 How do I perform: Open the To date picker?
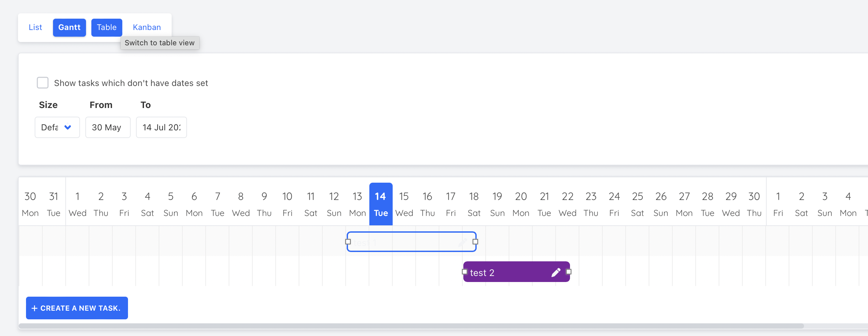161,127
